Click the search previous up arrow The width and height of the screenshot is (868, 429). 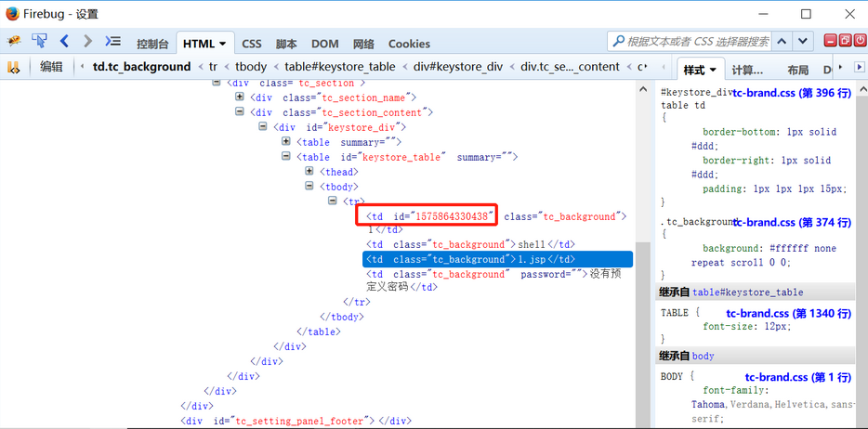(781, 42)
